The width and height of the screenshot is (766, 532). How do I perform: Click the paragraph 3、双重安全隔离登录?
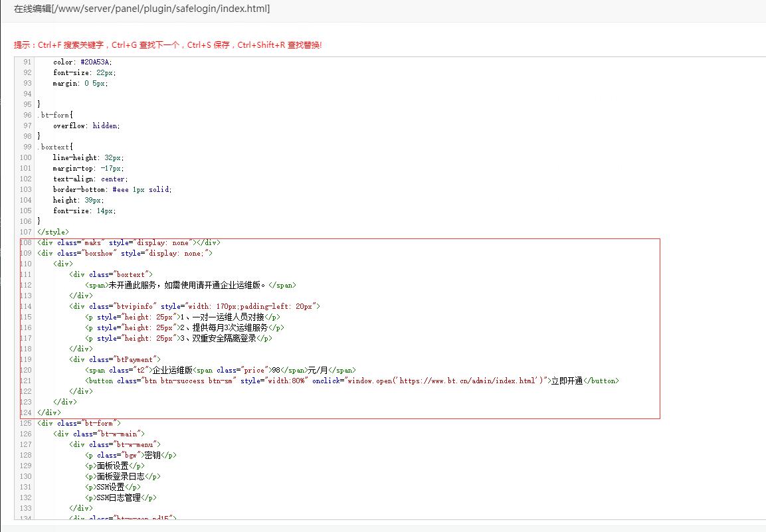[178, 338]
